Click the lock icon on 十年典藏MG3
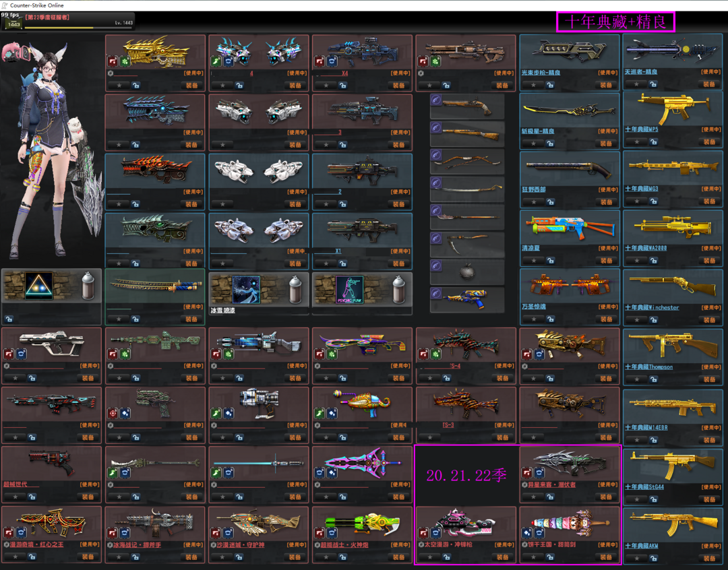This screenshot has height=570, width=728. click(654, 201)
